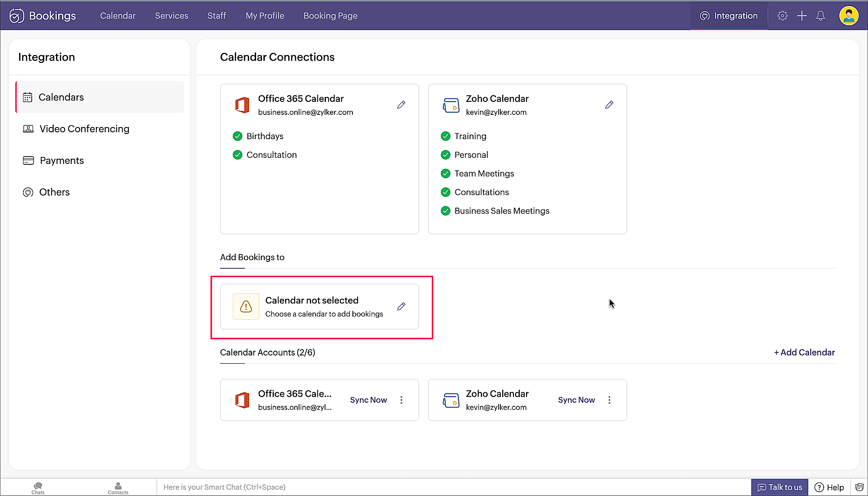Click the Talk to us button
The image size is (868, 496).
coord(779,487)
